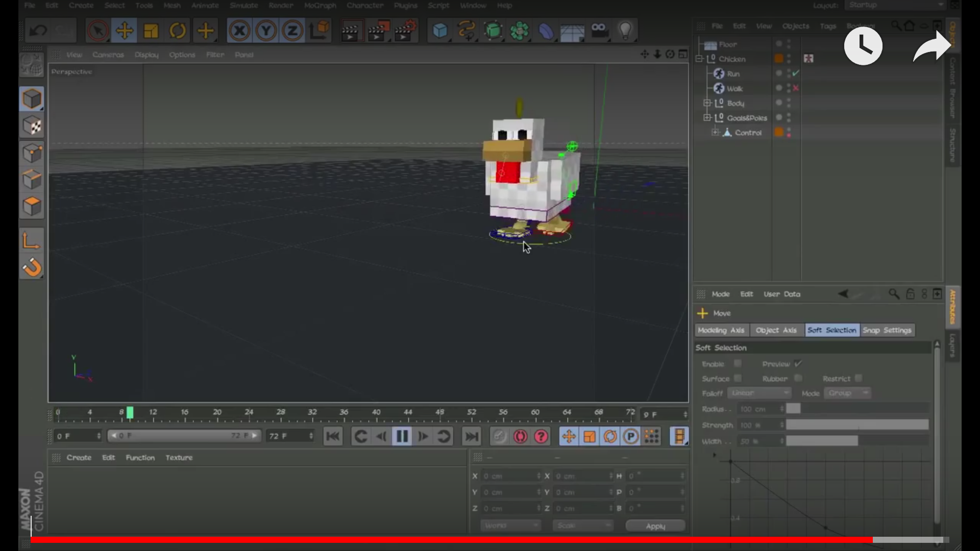Image resolution: width=980 pixels, height=551 pixels.
Task: Activate the Scale tool in top toolbar
Action: coord(151,31)
